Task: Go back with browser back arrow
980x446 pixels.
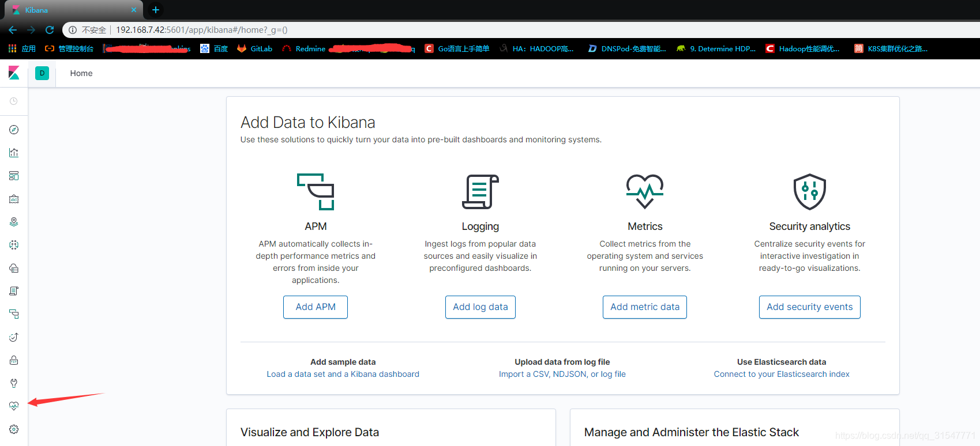Action: click(13, 30)
